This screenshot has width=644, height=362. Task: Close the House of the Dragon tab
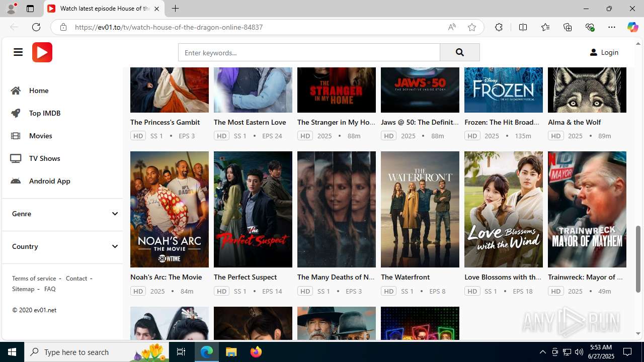coord(157,9)
